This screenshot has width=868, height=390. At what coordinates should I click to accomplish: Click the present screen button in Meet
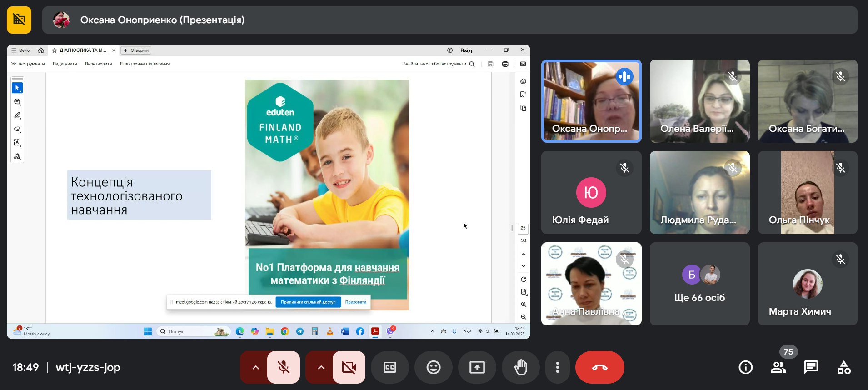[x=477, y=367]
